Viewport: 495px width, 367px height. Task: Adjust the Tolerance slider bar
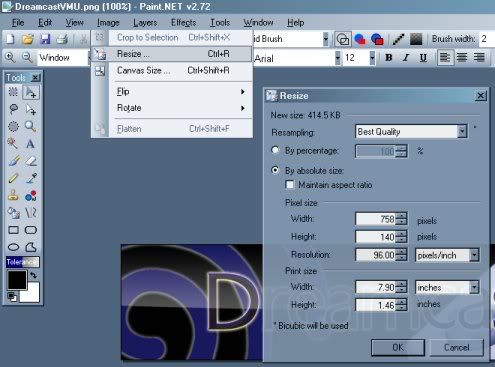[22, 262]
